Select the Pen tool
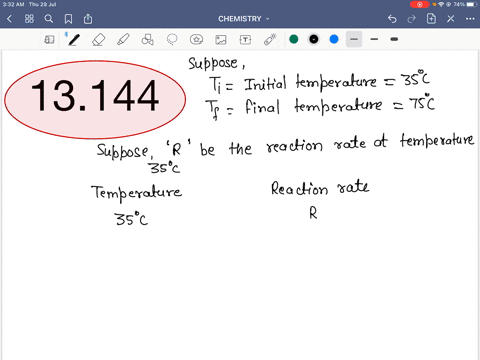Screen dimensions: 480x360 click(74, 40)
